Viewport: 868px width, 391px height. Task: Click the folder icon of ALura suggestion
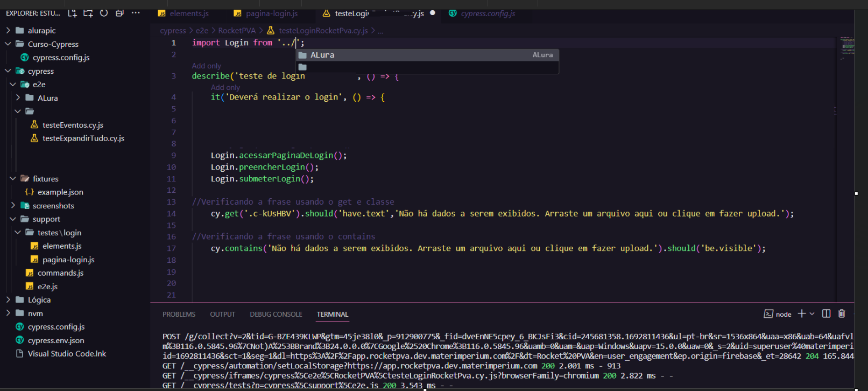302,55
